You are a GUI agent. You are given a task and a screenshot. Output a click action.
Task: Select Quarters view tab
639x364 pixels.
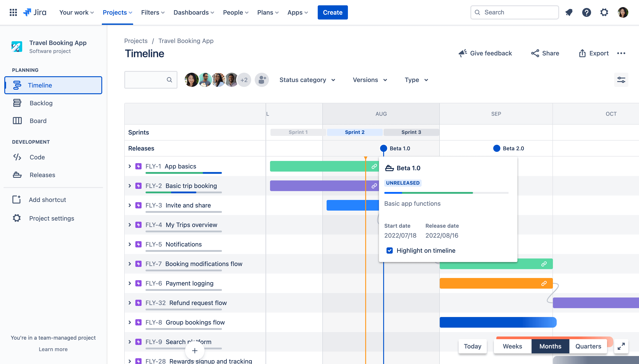(x=588, y=346)
